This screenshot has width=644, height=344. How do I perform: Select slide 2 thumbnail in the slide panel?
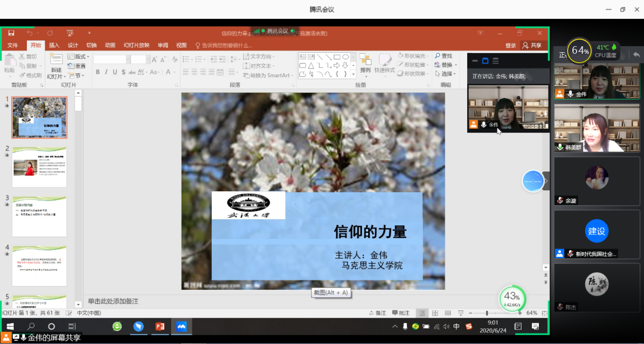(x=39, y=167)
